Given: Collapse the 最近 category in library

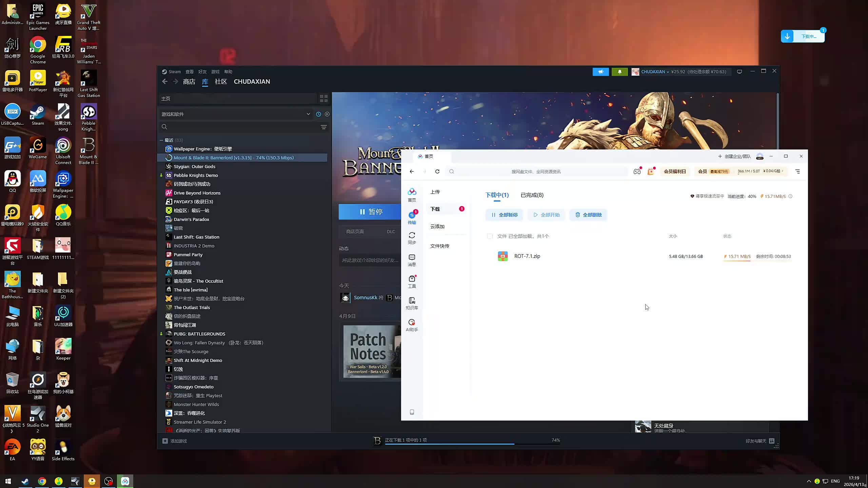Looking at the screenshot, I should point(161,140).
